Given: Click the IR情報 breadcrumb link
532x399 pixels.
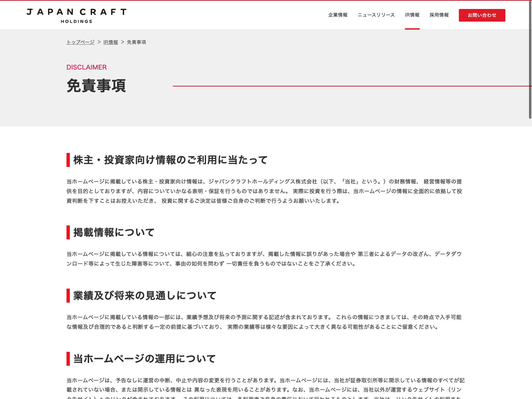Looking at the screenshot, I should point(111,42).
